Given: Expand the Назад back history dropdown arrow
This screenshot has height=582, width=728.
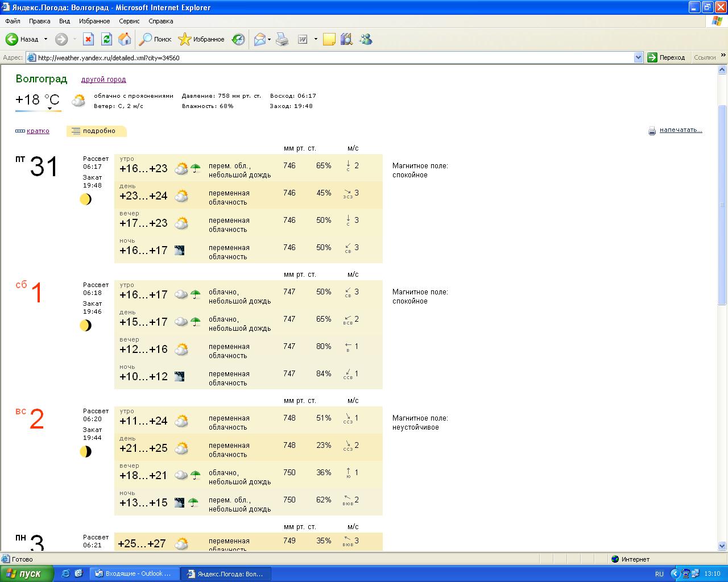Looking at the screenshot, I should 46,39.
